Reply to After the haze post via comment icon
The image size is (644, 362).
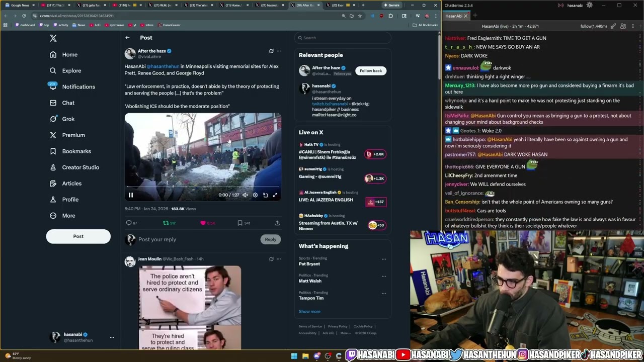tap(129, 223)
